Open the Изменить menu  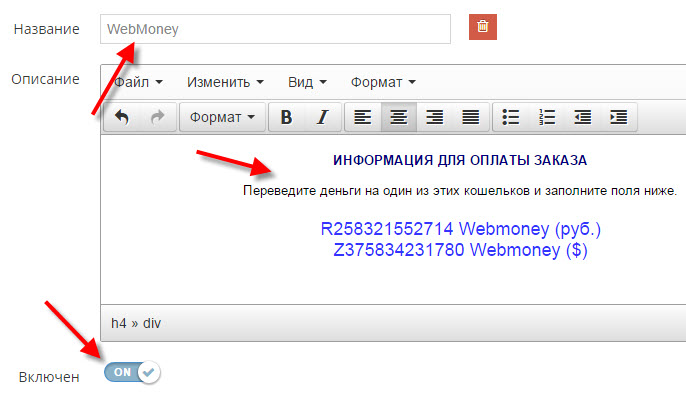click(225, 82)
